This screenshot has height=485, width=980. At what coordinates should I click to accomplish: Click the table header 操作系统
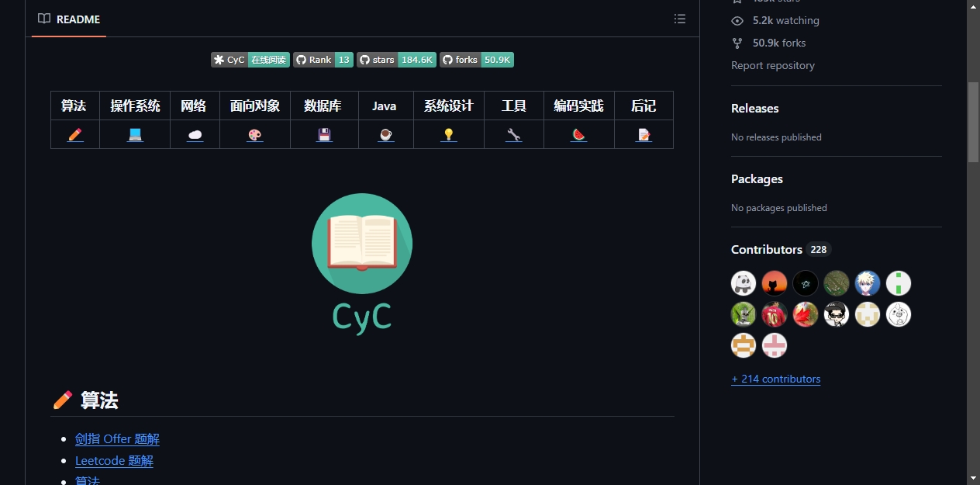(x=135, y=106)
